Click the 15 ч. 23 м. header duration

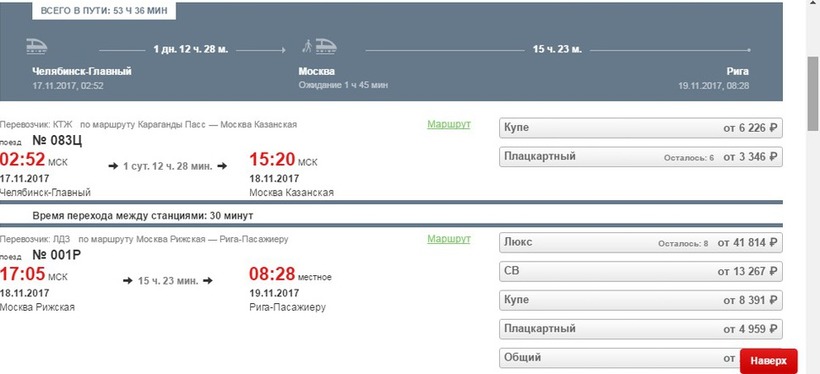tap(557, 50)
